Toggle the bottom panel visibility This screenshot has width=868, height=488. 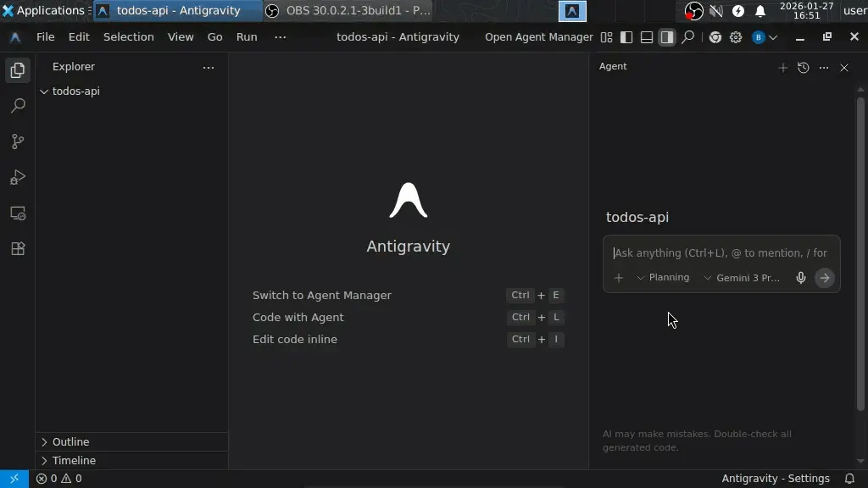pyautogui.click(x=647, y=37)
